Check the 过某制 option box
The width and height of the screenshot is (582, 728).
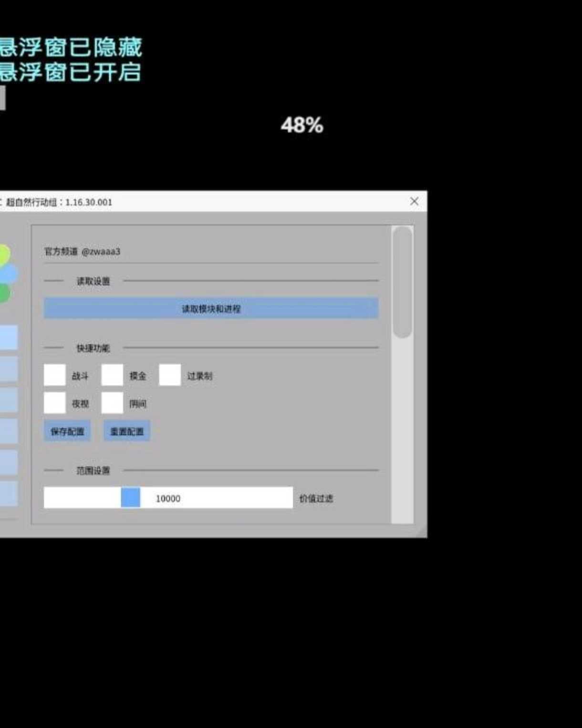click(169, 375)
